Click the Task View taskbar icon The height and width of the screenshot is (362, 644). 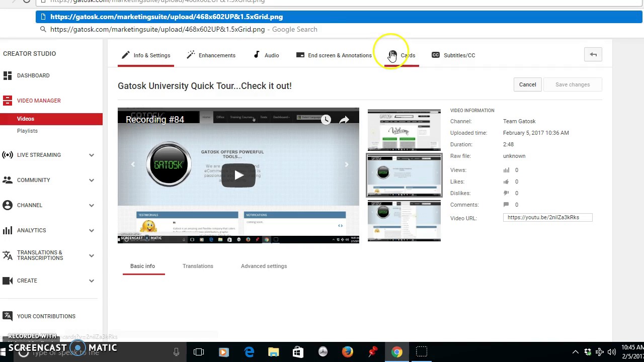point(199,352)
